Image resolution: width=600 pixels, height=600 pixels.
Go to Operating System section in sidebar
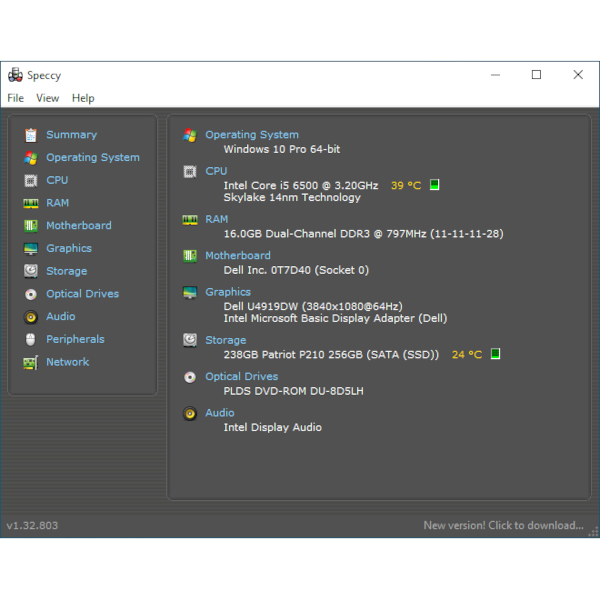tap(93, 157)
